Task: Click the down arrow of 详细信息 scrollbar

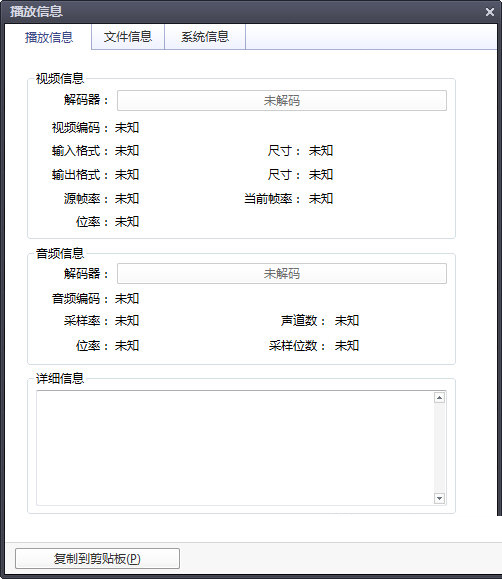Action: pos(439,498)
